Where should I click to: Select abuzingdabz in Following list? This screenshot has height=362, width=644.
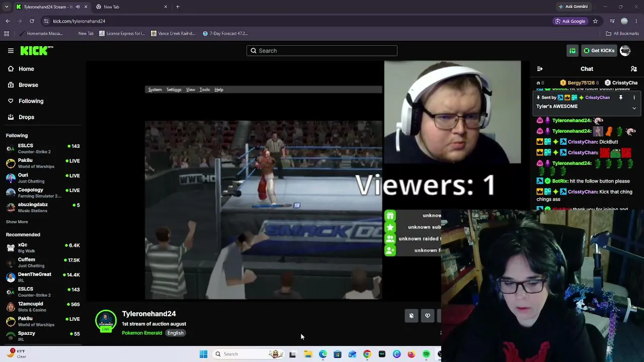43,207
